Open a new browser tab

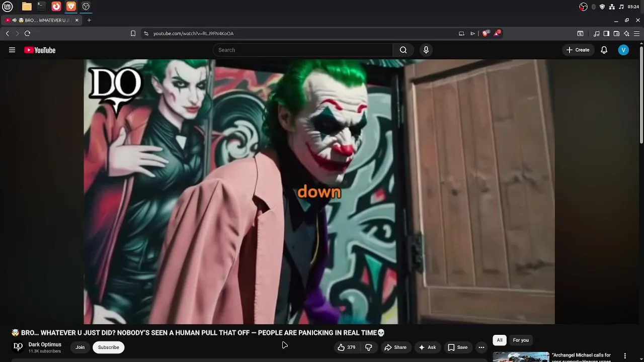point(89,20)
